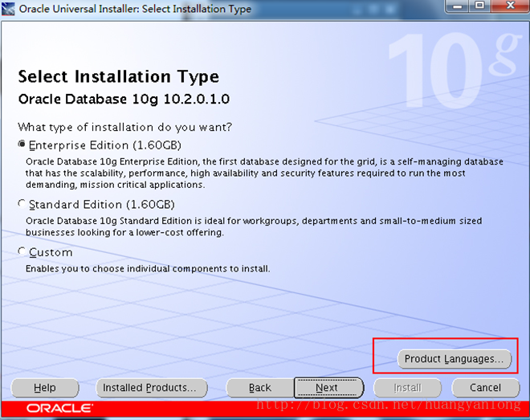Image resolution: width=530 pixels, height=420 pixels.
Task: Click the ORACLE logo in red bar
Action: [60, 408]
